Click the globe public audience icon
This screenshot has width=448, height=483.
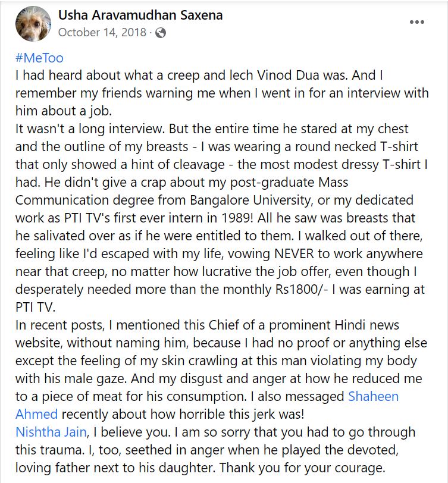click(x=161, y=32)
